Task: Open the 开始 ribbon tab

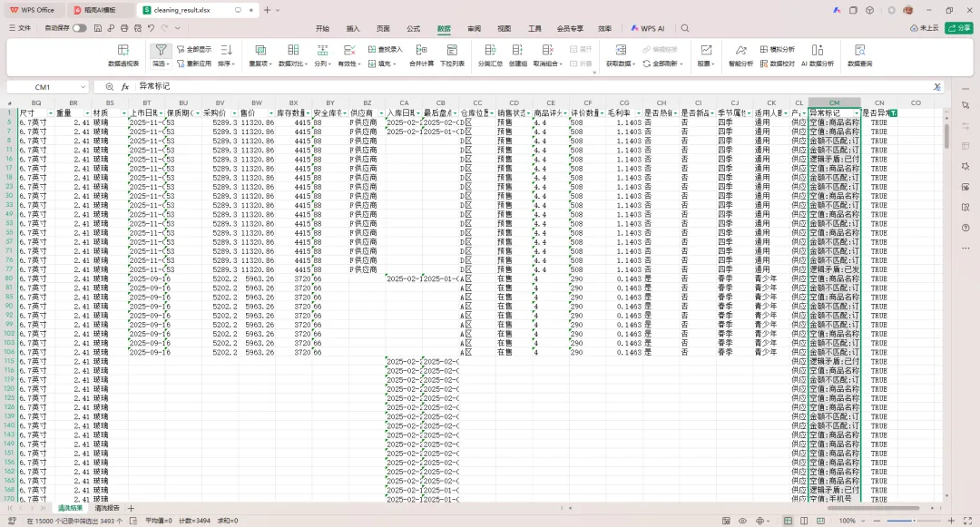Action: 322,28
